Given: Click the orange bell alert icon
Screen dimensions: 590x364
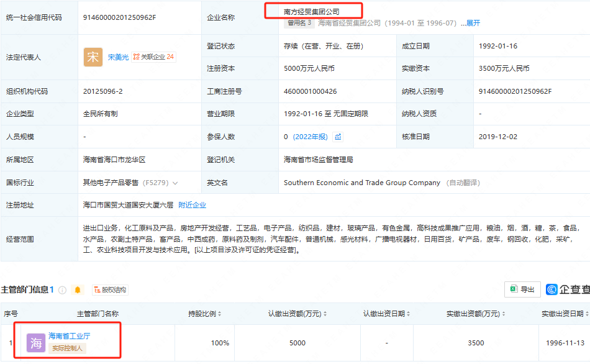Looking at the screenshot, I should point(78,290).
